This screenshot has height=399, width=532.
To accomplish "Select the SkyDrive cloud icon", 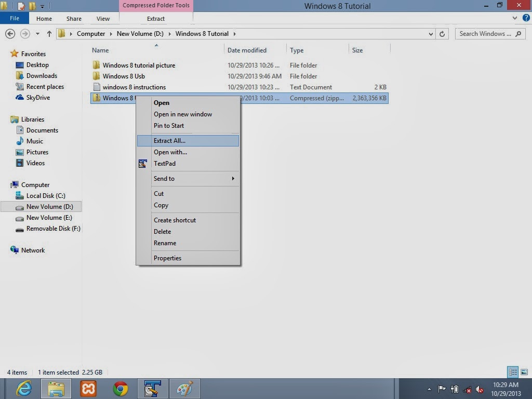I will [x=20, y=97].
